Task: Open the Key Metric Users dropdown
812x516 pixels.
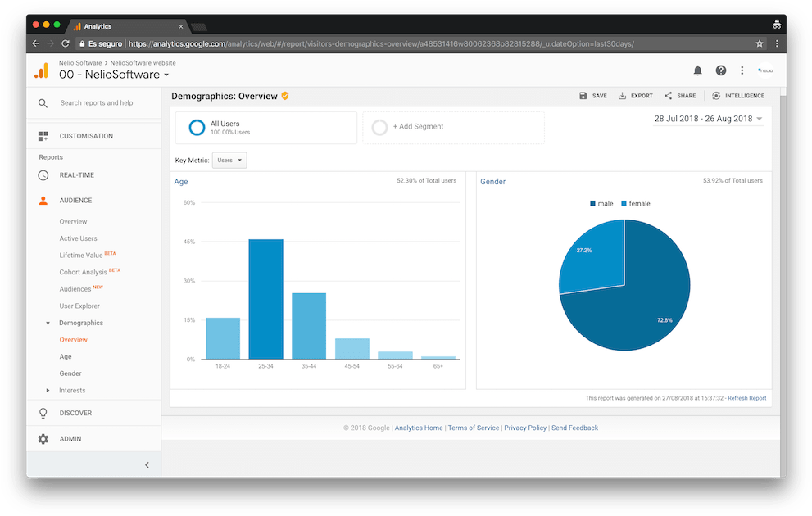Action: (x=229, y=160)
